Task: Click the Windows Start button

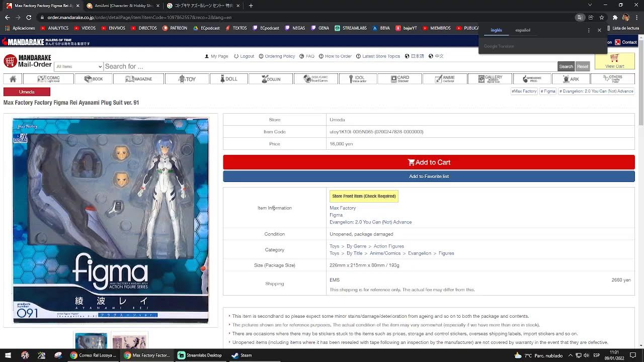Action: point(8,355)
